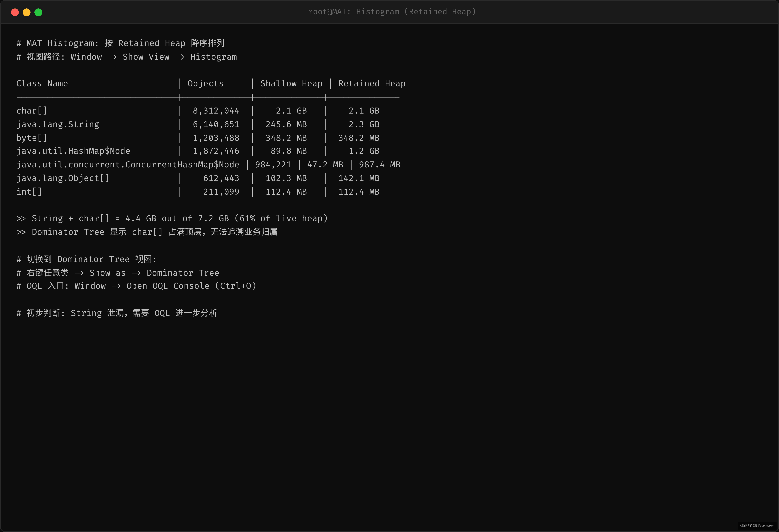Click the 'Shallow Heap' column header
Screen dimensions: 779x532
click(291, 83)
